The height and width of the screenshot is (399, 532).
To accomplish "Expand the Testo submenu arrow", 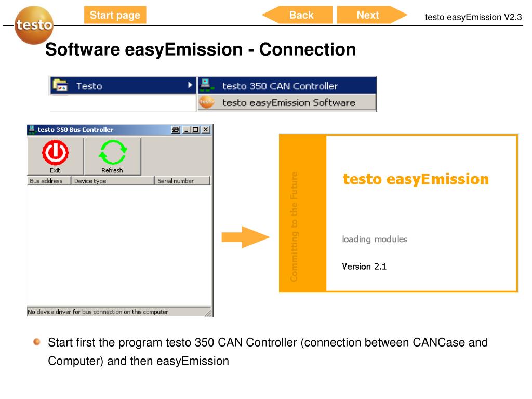I will coord(190,85).
